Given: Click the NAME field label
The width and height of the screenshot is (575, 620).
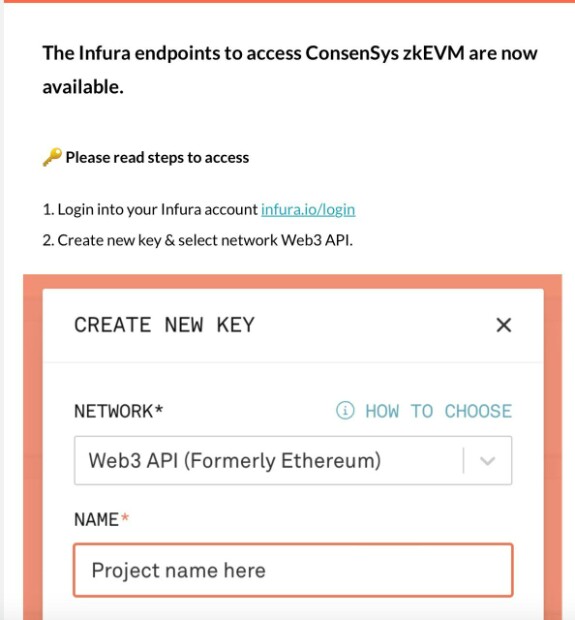Looking at the screenshot, I should (x=96, y=519).
